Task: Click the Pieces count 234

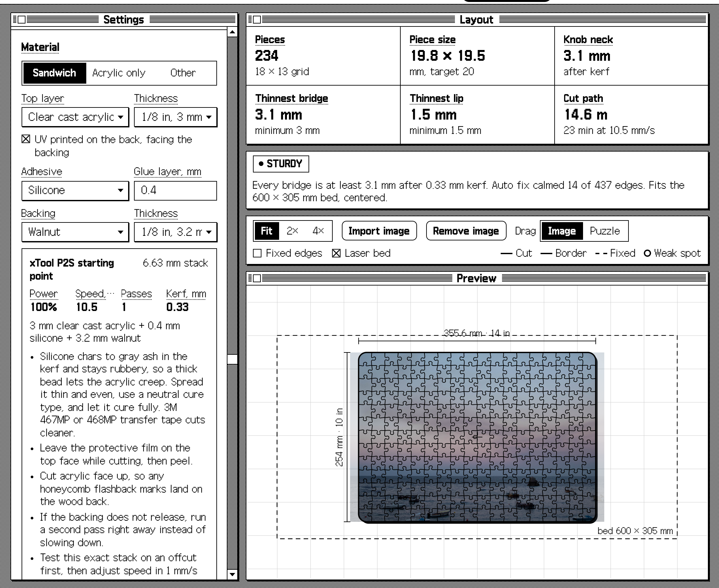Action: click(267, 56)
